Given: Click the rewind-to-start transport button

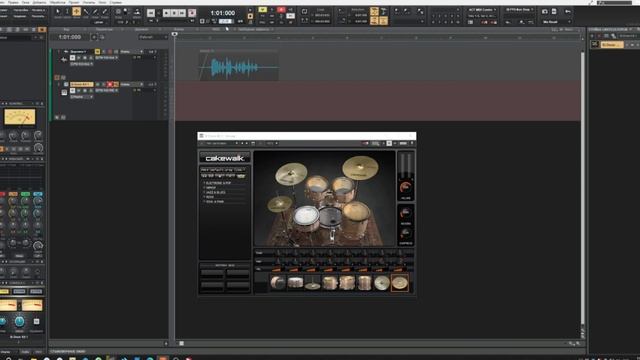Looking at the screenshot, I should 151,13.
